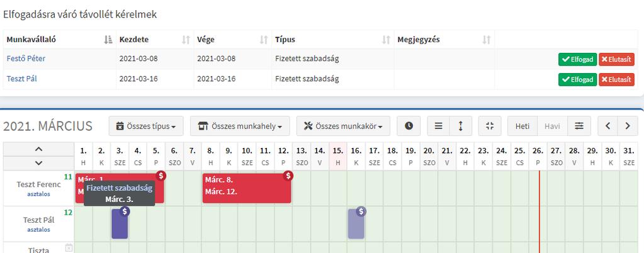This screenshot has height=253, width=644.
Task: Open the Összes munkahely dropdown
Action: point(240,126)
